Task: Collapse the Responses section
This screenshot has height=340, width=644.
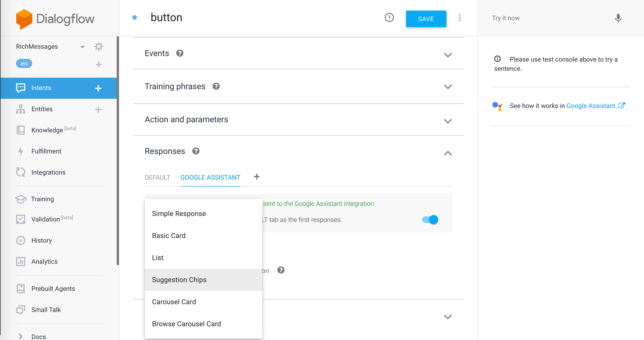Action: click(x=447, y=153)
